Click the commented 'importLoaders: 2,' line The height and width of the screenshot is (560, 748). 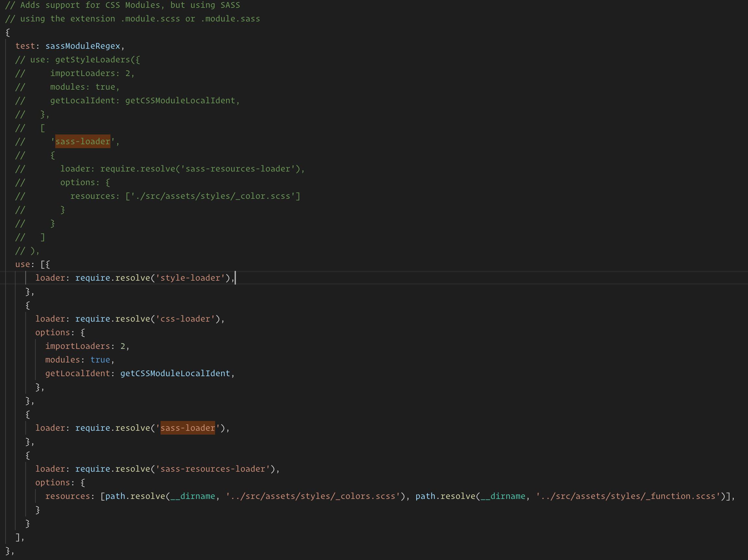click(x=75, y=73)
